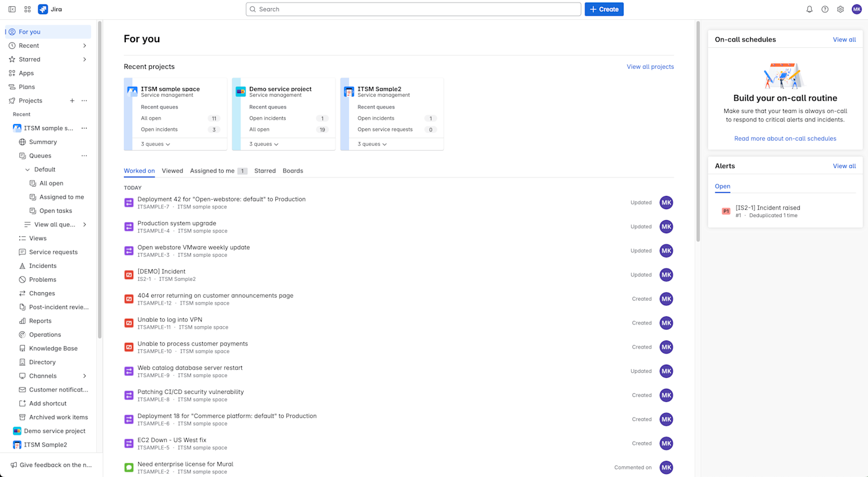Open View all alerts link

pos(844,166)
